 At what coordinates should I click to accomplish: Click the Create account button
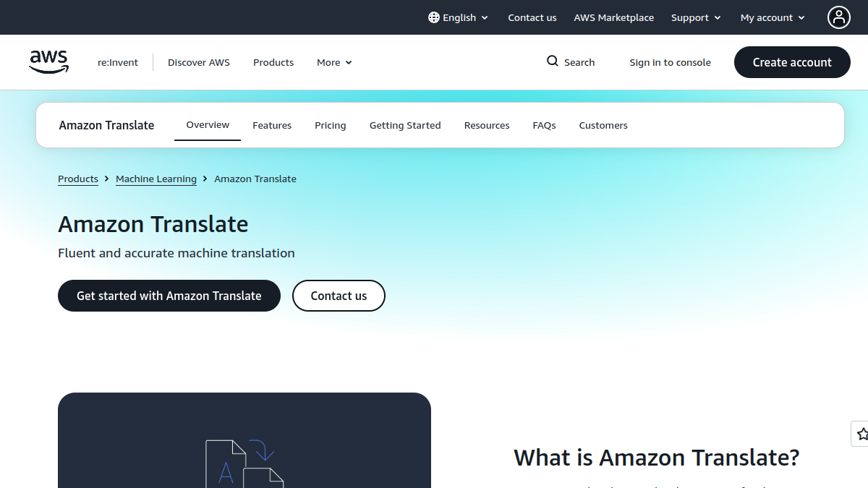(792, 62)
